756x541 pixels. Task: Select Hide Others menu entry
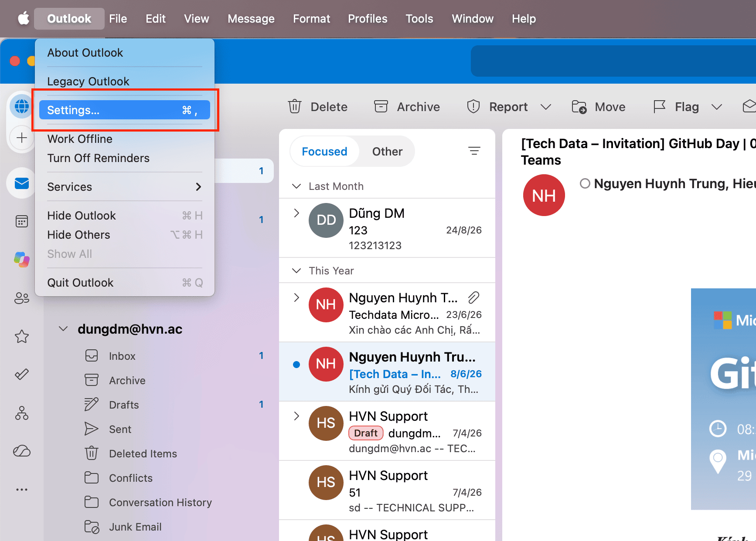(125, 235)
